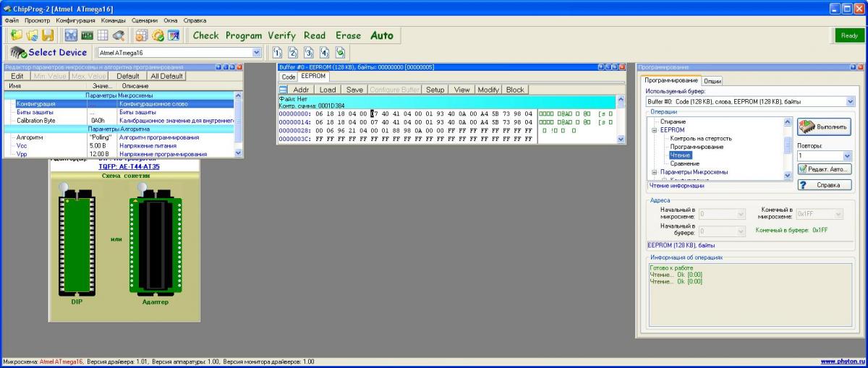Switch to window layout number 1
The height and width of the screenshot is (368, 868).
pos(278,52)
